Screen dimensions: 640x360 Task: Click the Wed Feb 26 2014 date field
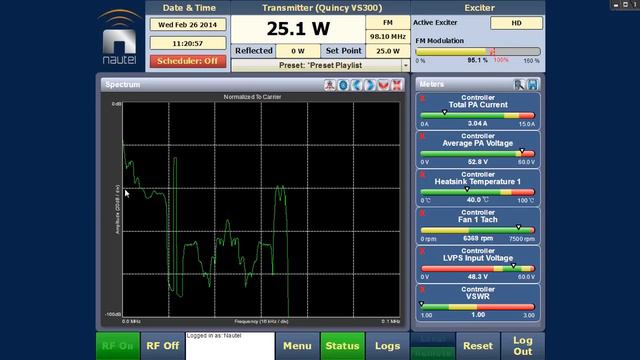(187, 24)
